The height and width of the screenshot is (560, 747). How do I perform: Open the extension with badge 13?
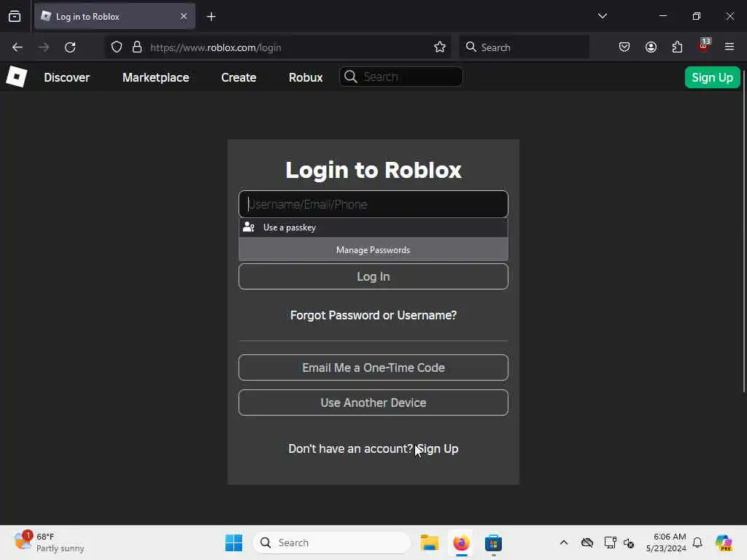coord(704,46)
